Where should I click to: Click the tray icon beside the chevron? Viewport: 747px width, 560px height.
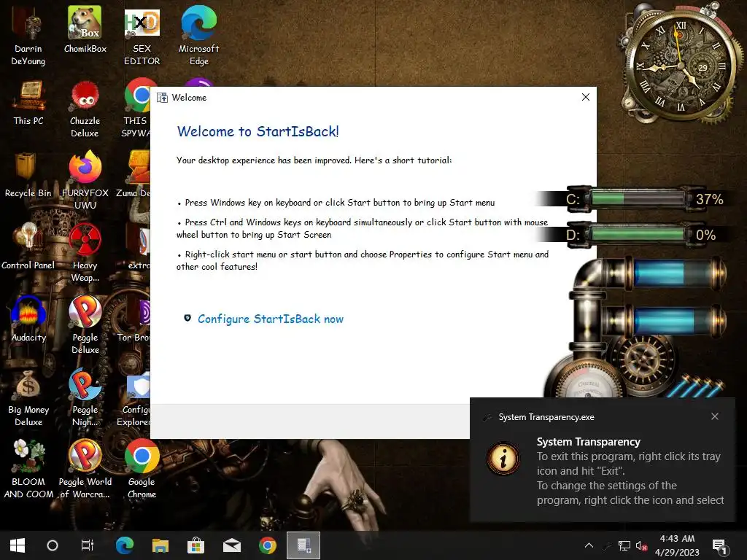coord(607,545)
